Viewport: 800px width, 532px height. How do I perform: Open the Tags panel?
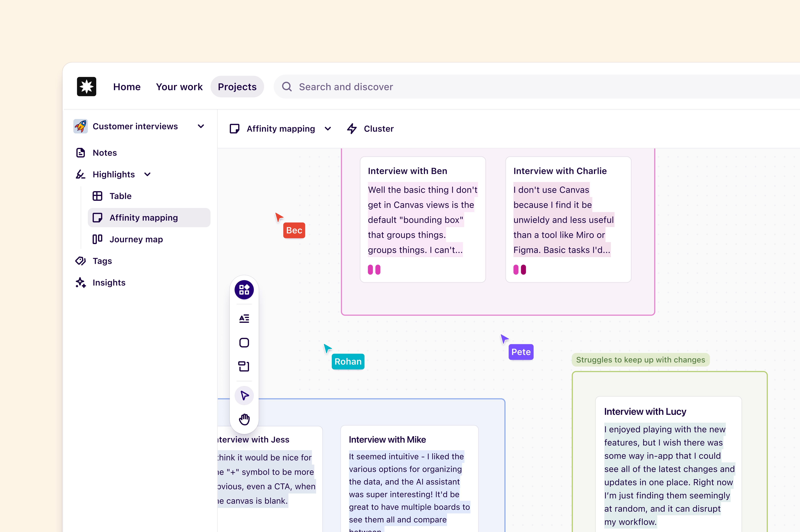pyautogui.click(x=102, y=261)
